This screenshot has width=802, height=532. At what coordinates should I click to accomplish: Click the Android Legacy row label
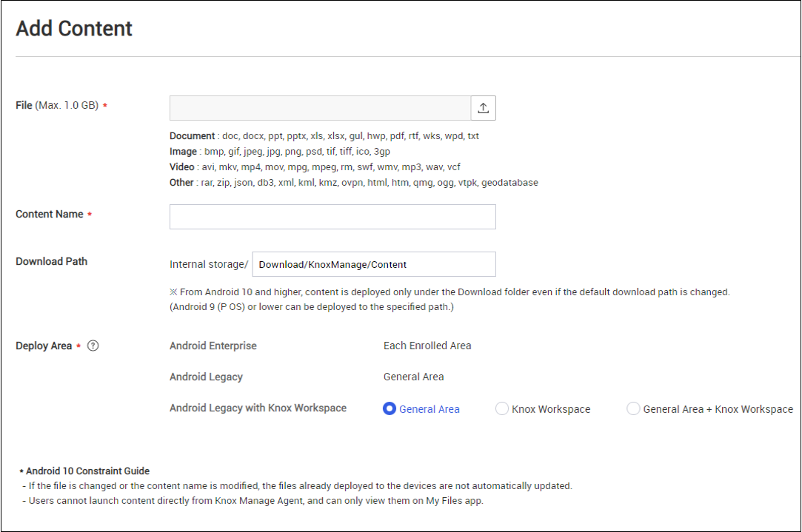pyautogui.click(x=206, y=377)
